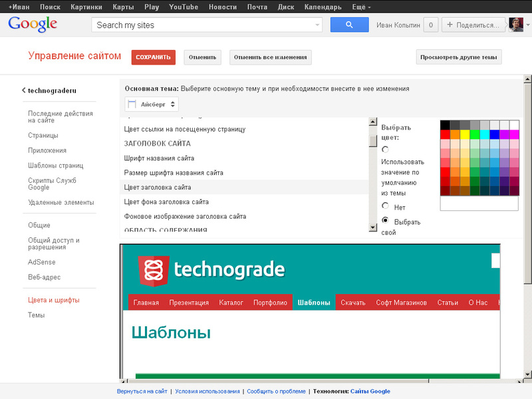Click 'Условия использования' footer link
This screenshot has width=532, height=399.
(x=207, y=391)
